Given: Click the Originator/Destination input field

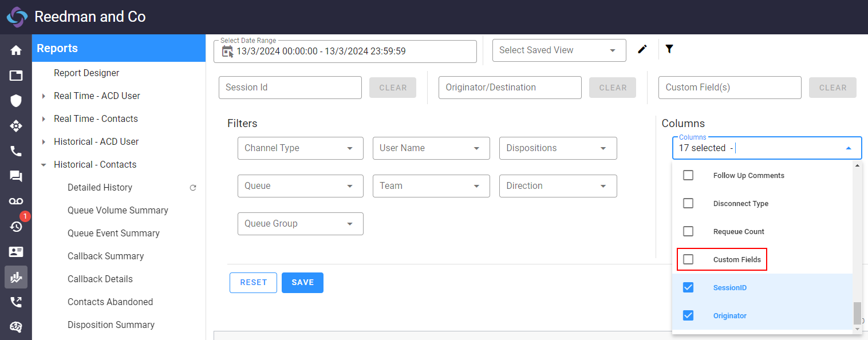Looking at the screenshot, I should click(510, 88).
